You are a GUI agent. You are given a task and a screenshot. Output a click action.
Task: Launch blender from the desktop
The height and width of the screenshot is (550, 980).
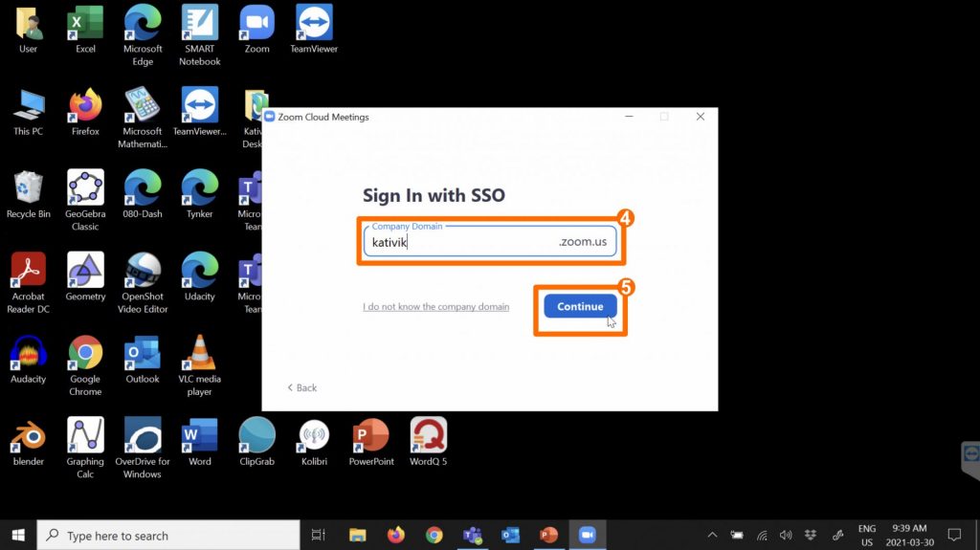[x=28, y=440]
